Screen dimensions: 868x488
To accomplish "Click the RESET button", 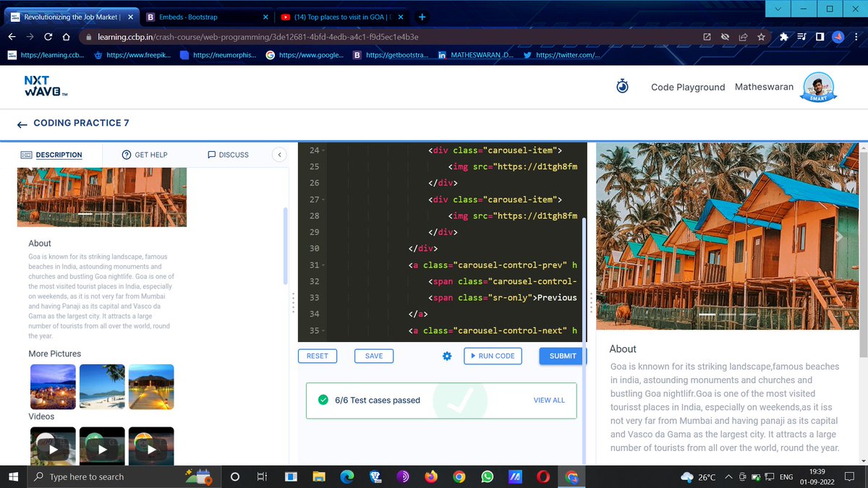I will [317, 356].
